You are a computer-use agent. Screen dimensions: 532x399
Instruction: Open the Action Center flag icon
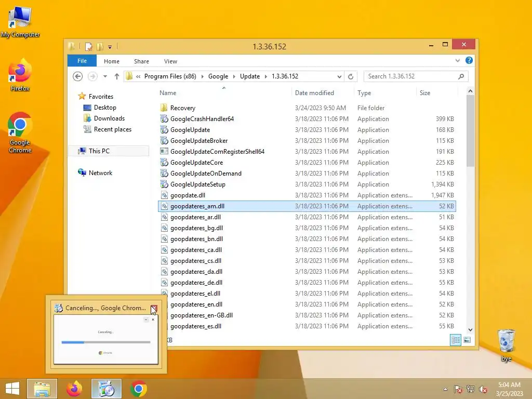point(458,389)
